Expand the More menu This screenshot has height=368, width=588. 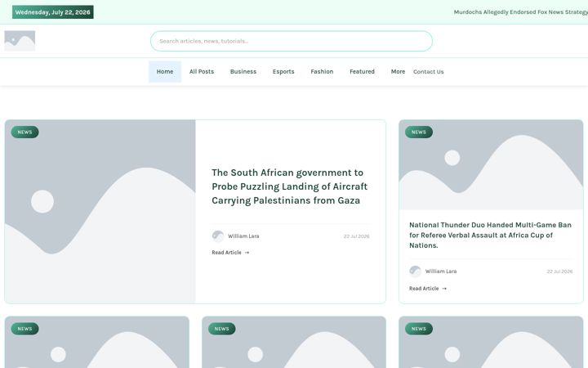click(398, 72)
